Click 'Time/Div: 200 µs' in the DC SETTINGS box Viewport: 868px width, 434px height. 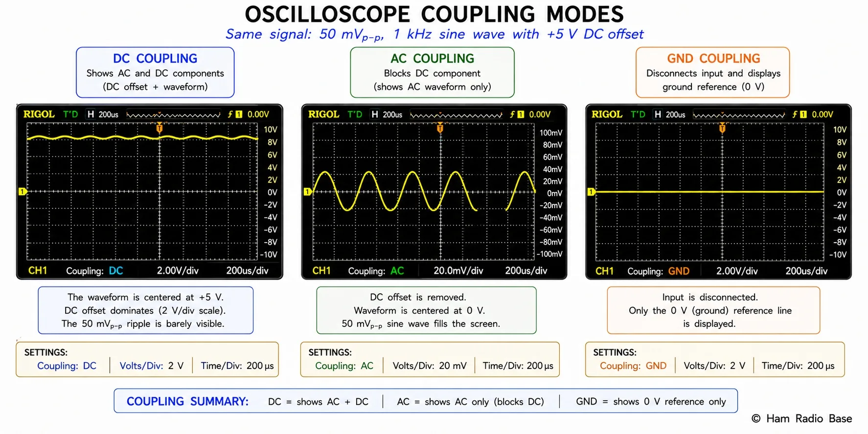(x=237, y=365)
